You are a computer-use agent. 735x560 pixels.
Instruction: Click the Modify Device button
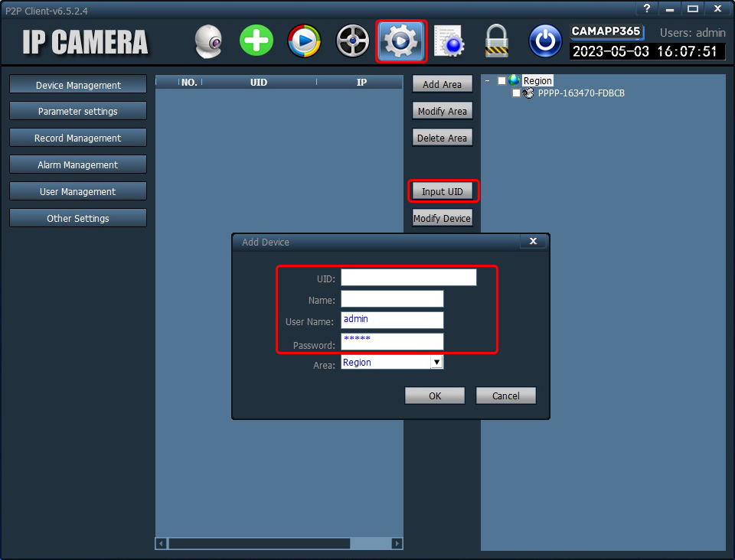coord(442,218)
